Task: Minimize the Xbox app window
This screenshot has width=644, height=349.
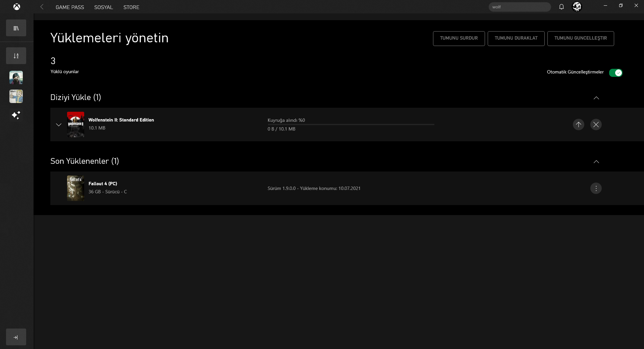Action: pos(605,5)
